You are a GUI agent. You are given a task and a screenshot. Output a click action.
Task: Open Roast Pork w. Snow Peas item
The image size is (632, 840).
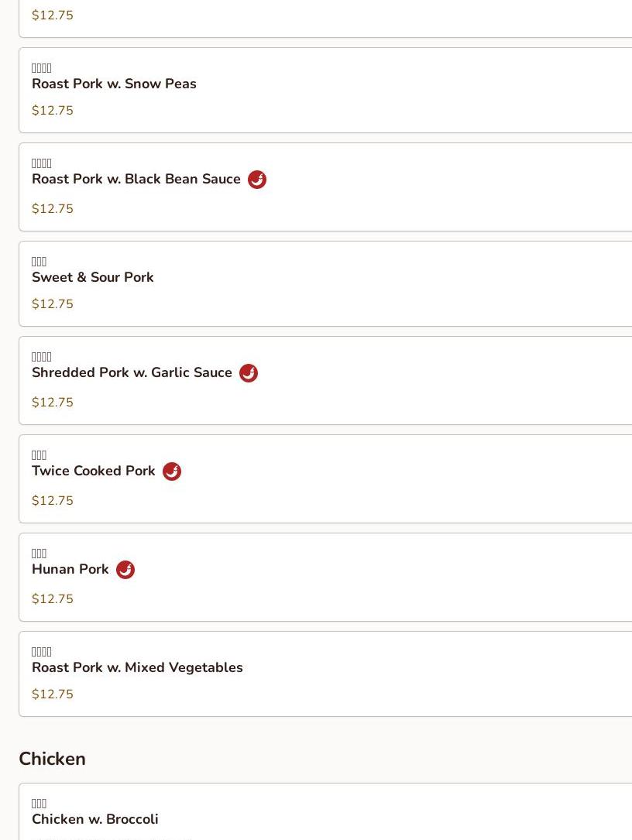coord(114,84)
